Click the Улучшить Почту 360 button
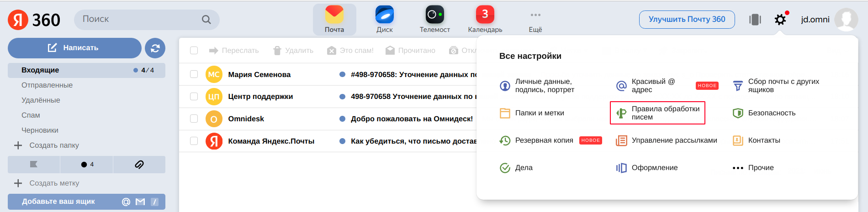The image size is (868, 212). pos(687,20)
